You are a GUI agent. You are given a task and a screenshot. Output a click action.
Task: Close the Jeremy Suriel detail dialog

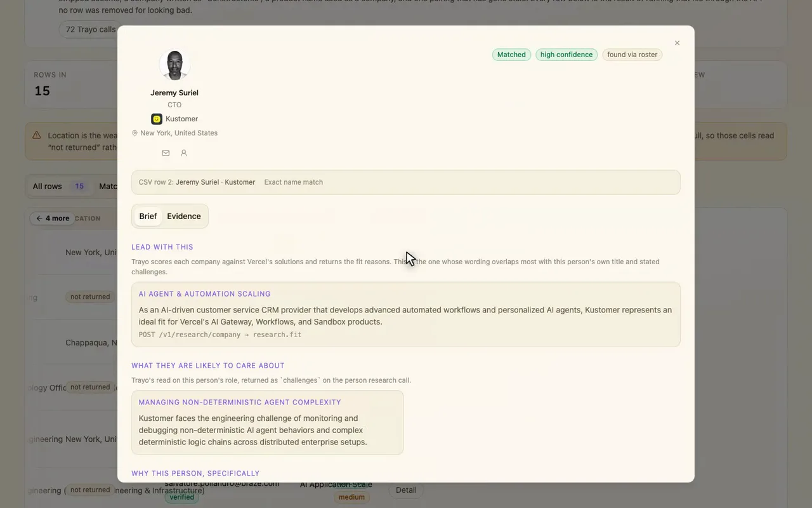point(677,43)
